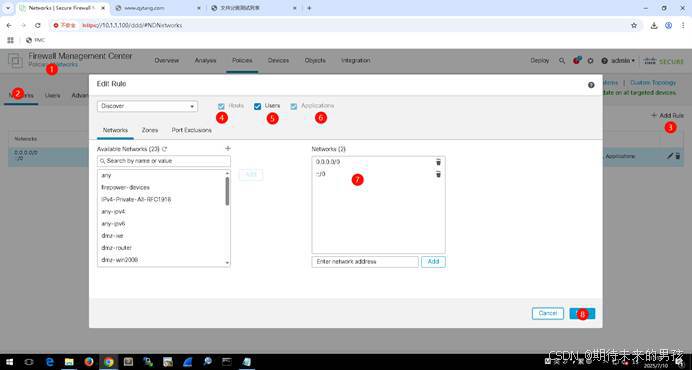The height and width of the screenshot is (370, 692).
Task: Open the Policies menu
Action: (242, 60)
